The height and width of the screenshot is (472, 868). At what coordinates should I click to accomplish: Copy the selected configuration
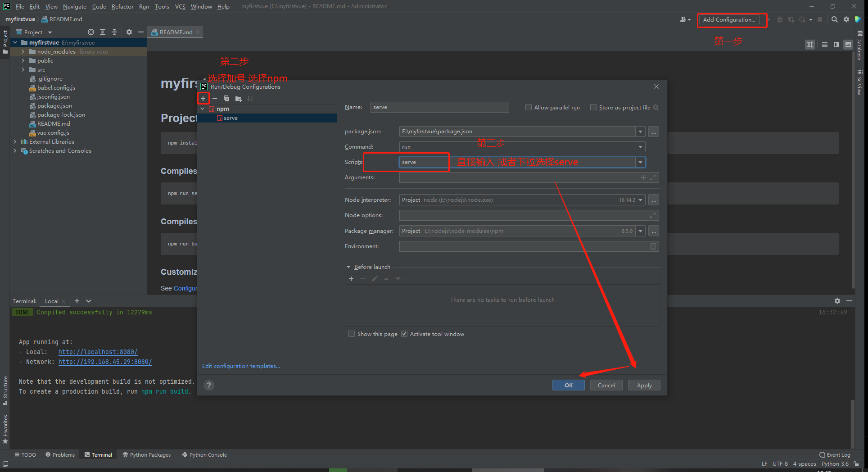(x=226, y=99)
